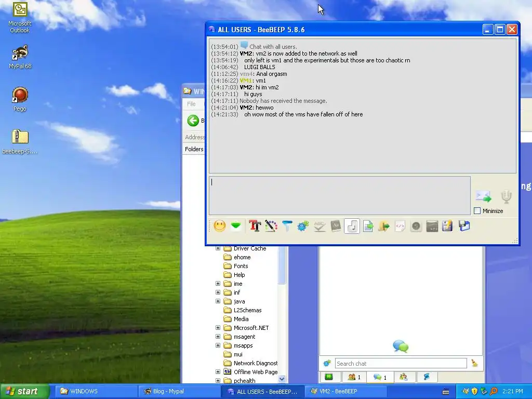Click gear icon left of Search chat
This screenshot has height=399, width=532.
327,363
